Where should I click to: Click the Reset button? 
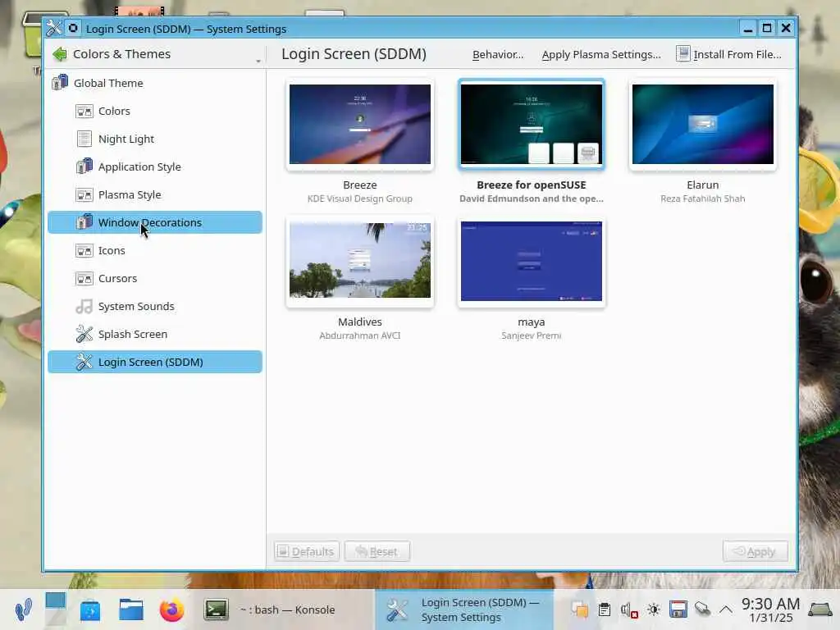pyautogui.click(x=377, y=551)
